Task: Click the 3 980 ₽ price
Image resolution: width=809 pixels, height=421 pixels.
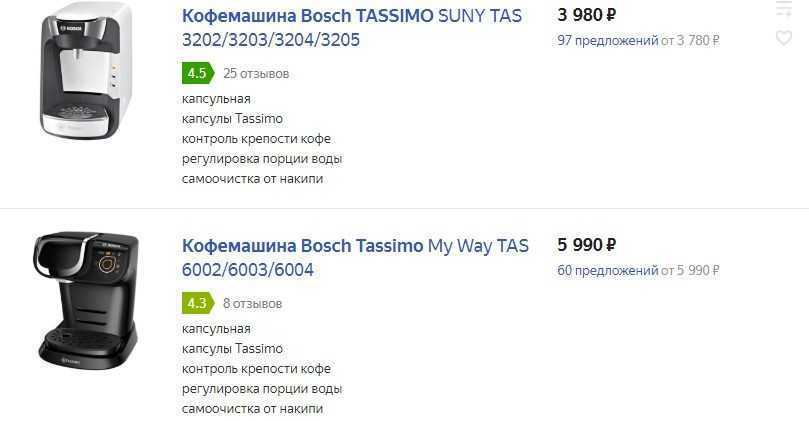Action: pos(587,15)
